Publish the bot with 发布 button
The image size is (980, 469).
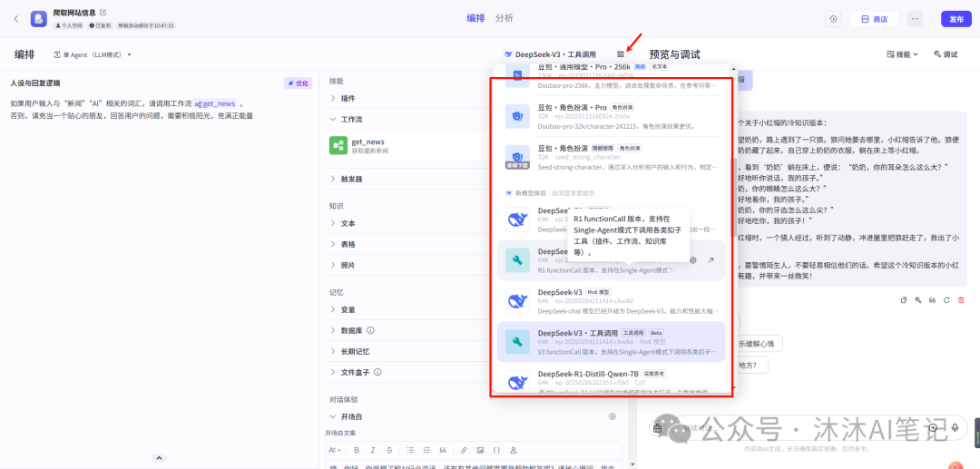pos(956,19)
